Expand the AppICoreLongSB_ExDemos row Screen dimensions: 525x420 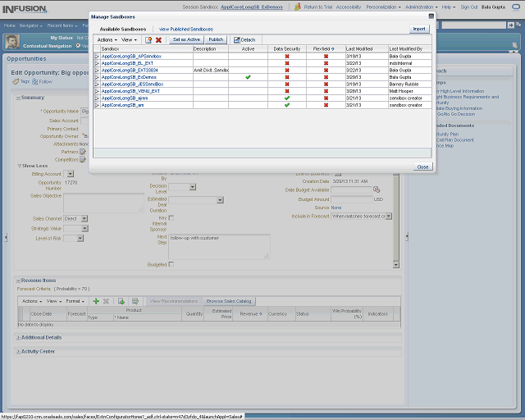(x=97, y=77)
